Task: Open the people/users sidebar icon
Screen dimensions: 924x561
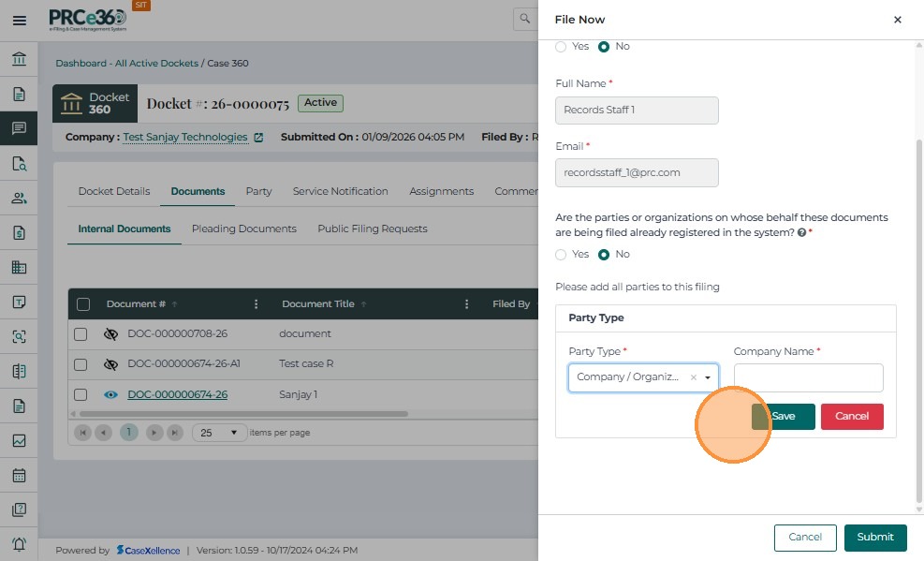Action: point(19,198)
